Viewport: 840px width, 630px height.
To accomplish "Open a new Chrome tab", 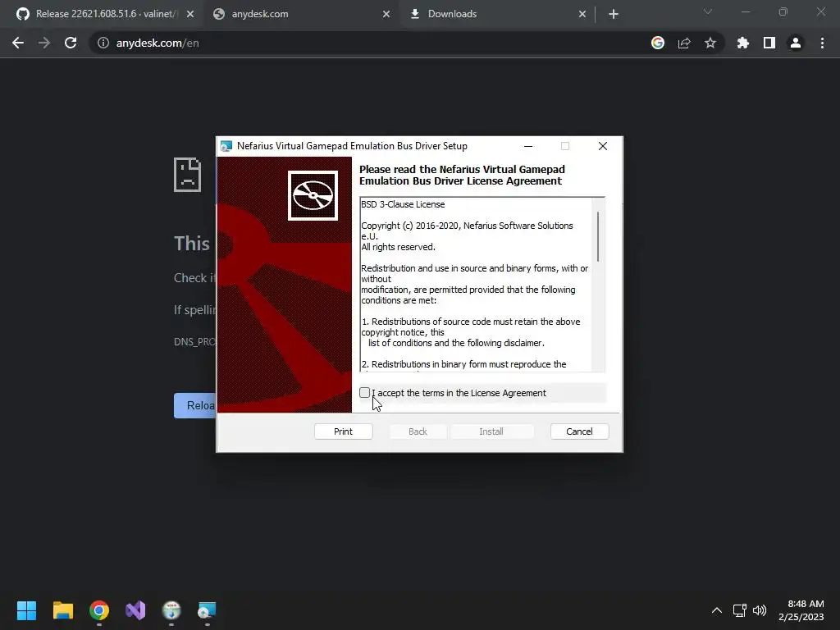I will [614, 14].
